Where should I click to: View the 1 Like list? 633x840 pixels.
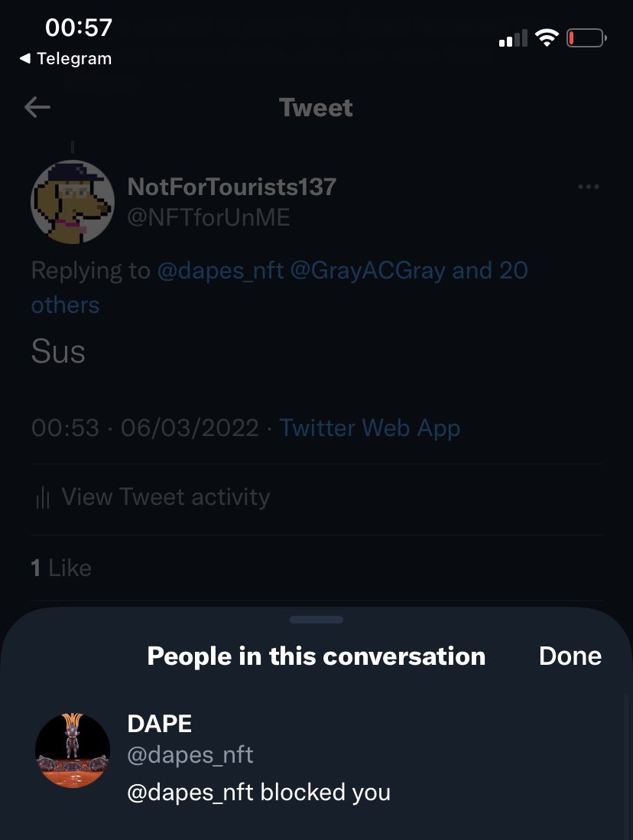tap(61, 568)
